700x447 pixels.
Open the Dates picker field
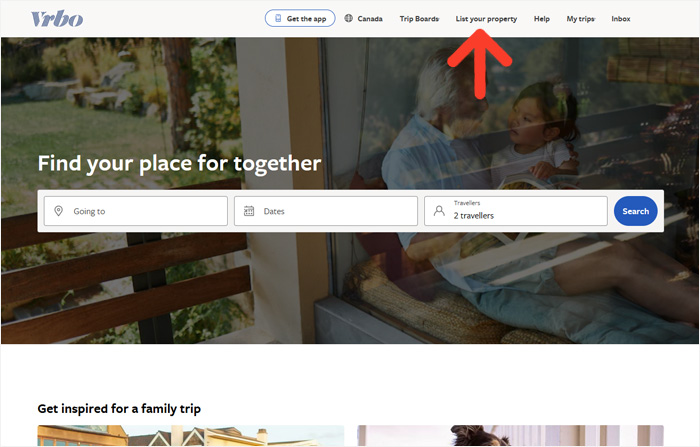tap(326, 211)
